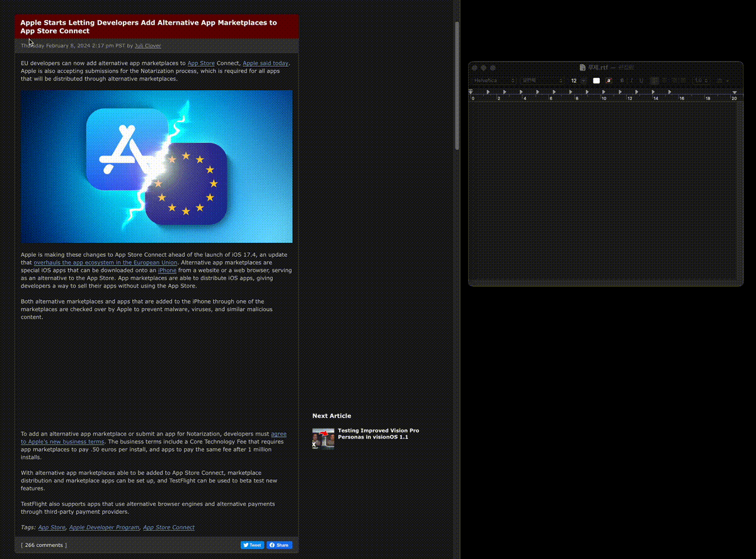Screen dimensions: 756x559
Task: Toggle bold formatting in TextEdit toolbar
Action: pyautogui.click(x=622, y=81)
